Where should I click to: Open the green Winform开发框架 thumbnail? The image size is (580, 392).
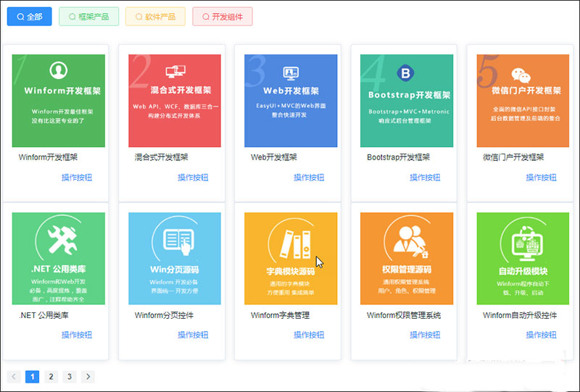[59, 101]
